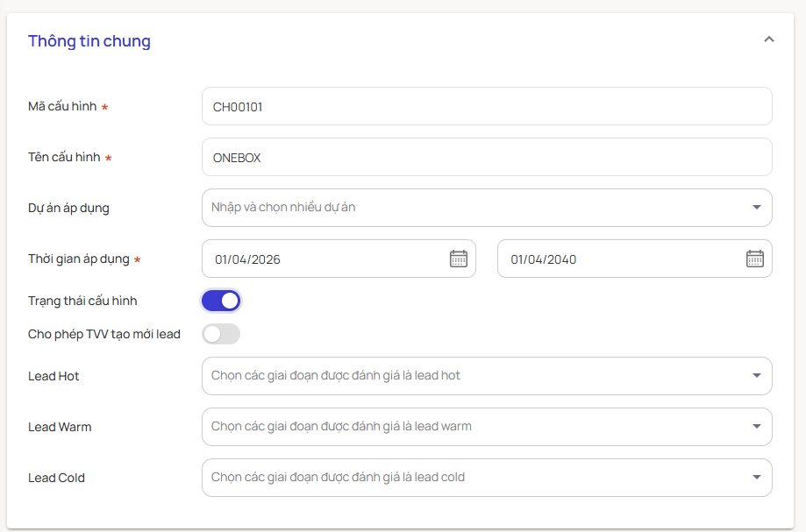Open the end date calendar icon
Screen dimensions: 806x532
[x=754, y=259]
